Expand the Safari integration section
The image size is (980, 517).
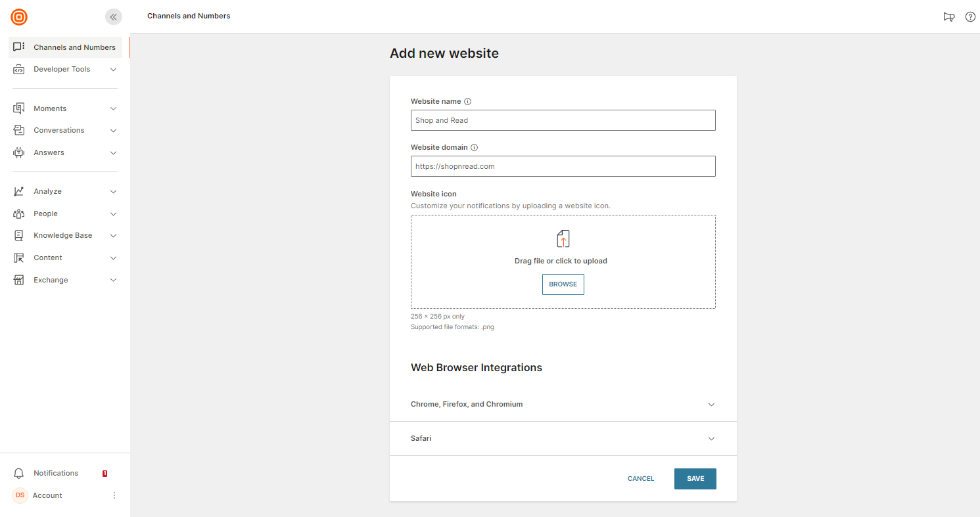point(563,439)
